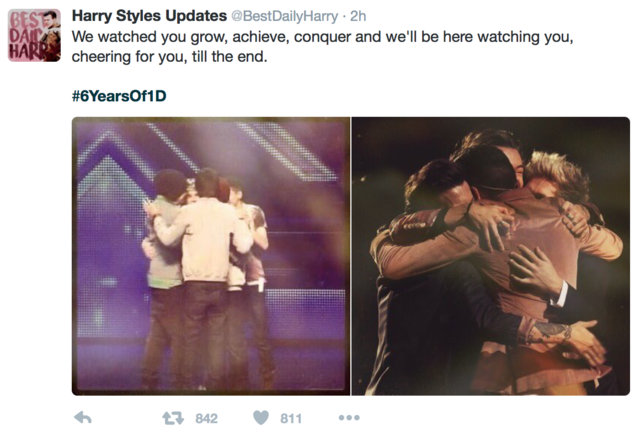Click the 842 retweet count

(207, 418)
